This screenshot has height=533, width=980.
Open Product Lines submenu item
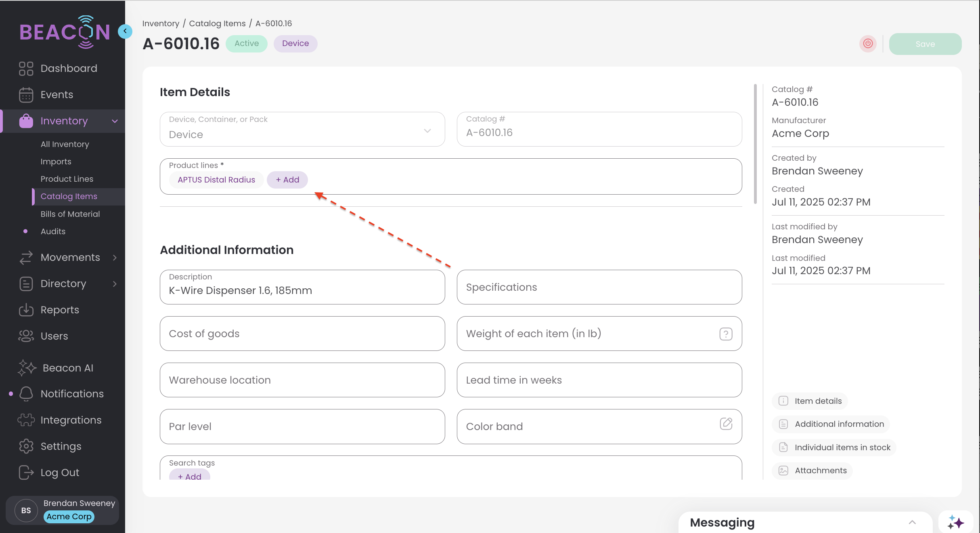[x=67, y=179]
